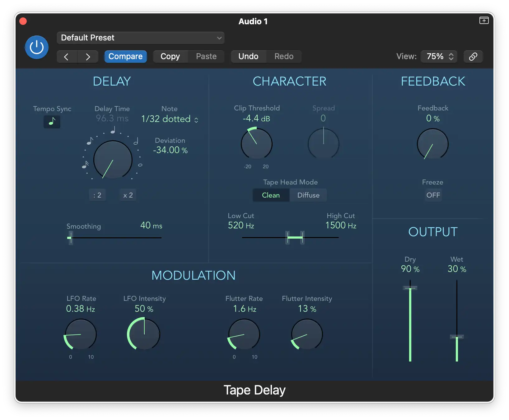Toggle the plugin power bypass button
This screenshot has width=509, height=420.
tap(37, 47)
